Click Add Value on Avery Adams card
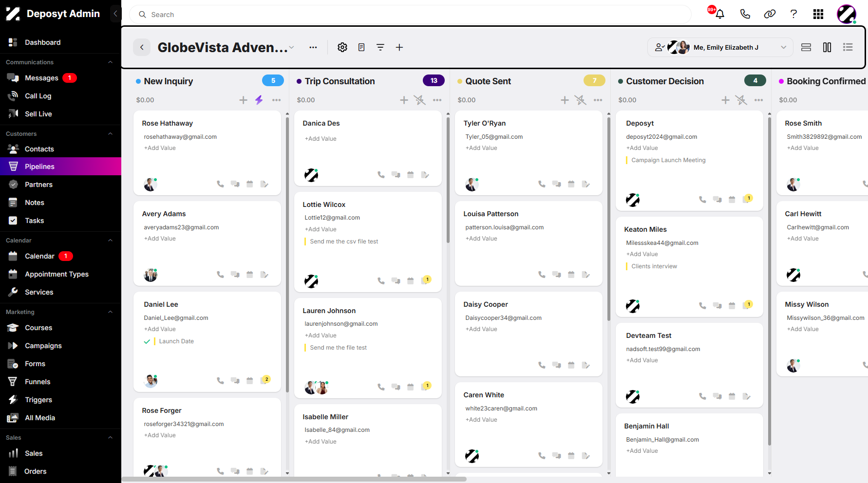The height and width of the screenshot is (483, 868). coord(160,239)
